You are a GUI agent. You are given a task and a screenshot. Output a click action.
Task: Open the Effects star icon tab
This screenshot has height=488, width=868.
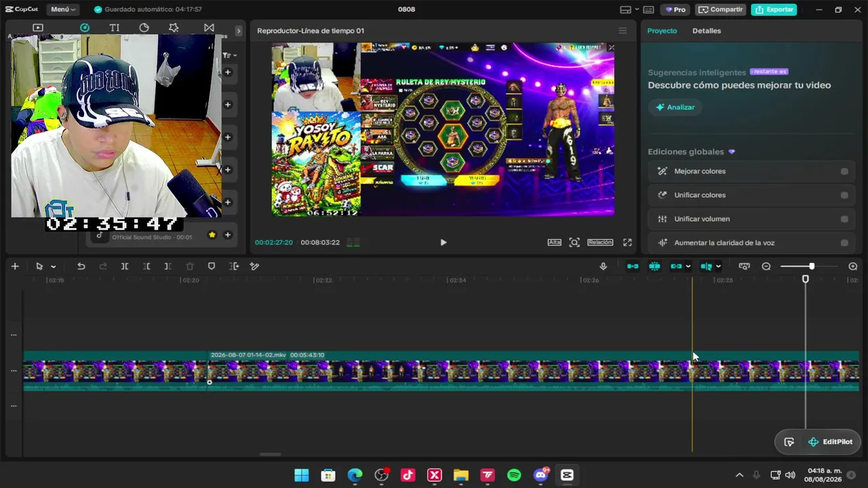click(174, 28)
